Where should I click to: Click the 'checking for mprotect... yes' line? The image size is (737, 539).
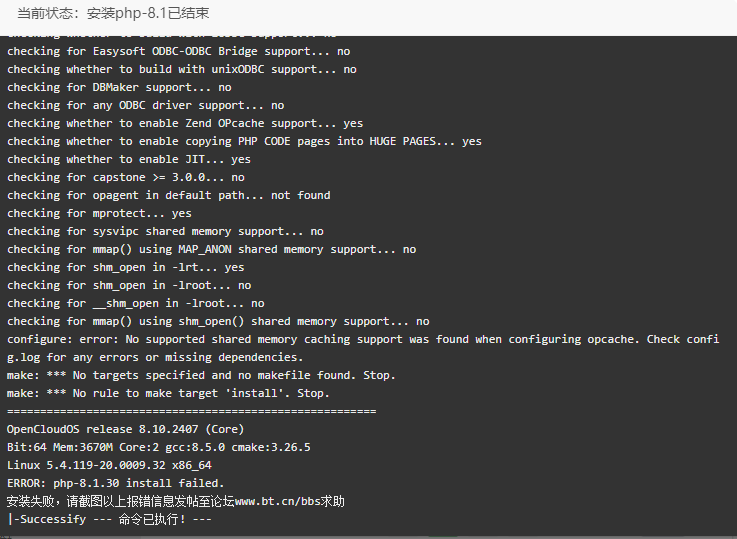99,213
